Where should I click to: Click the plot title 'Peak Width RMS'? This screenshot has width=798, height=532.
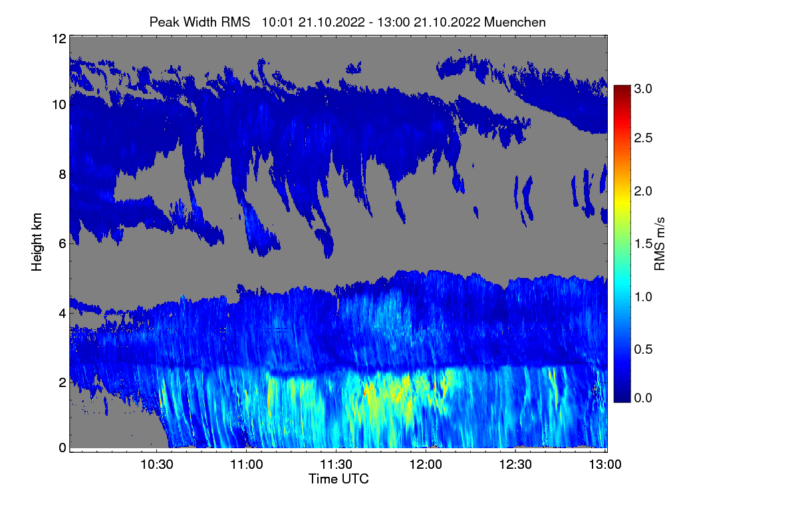click(199, 22)
